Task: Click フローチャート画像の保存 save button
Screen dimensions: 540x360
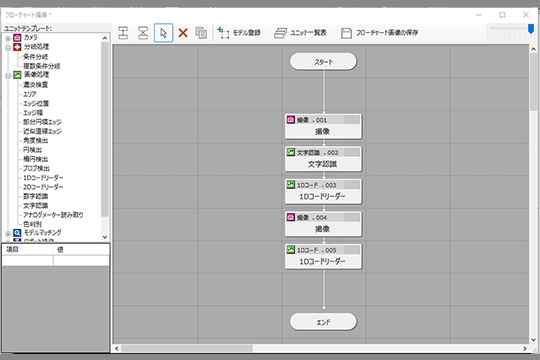Action: tap(379, 33)
